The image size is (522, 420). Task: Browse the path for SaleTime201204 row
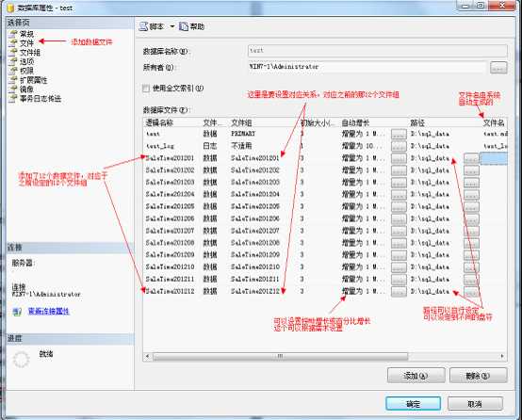pyautogui.click(x=471, y=195)
